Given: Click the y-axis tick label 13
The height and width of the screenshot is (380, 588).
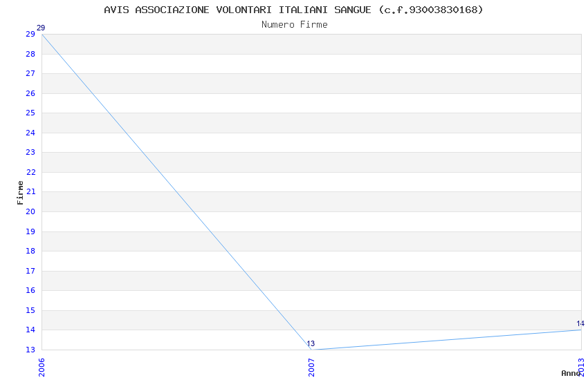Looking at the screenshot, I should 30,350.
